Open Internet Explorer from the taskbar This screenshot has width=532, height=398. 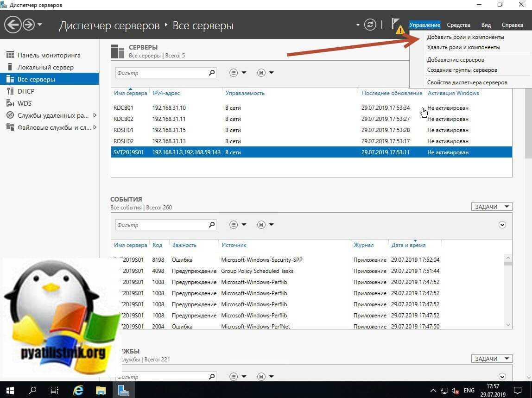coord(78,390)
